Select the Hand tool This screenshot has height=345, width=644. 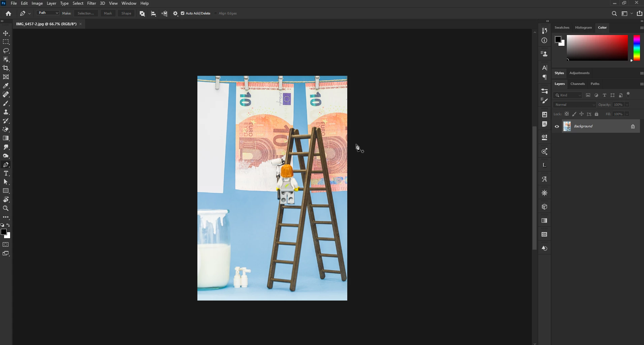(x=6, y=199)
